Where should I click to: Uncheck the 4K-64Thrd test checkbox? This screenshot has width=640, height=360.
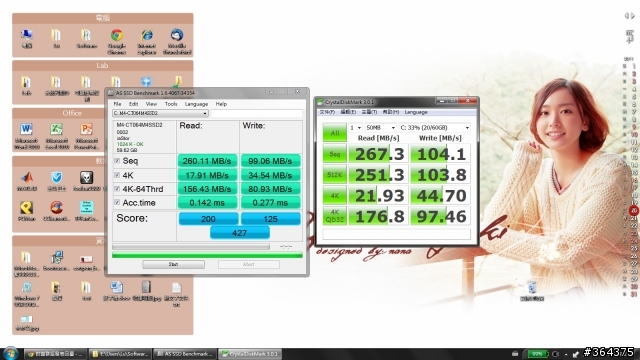pyautogui.click(x=117, y=189)
